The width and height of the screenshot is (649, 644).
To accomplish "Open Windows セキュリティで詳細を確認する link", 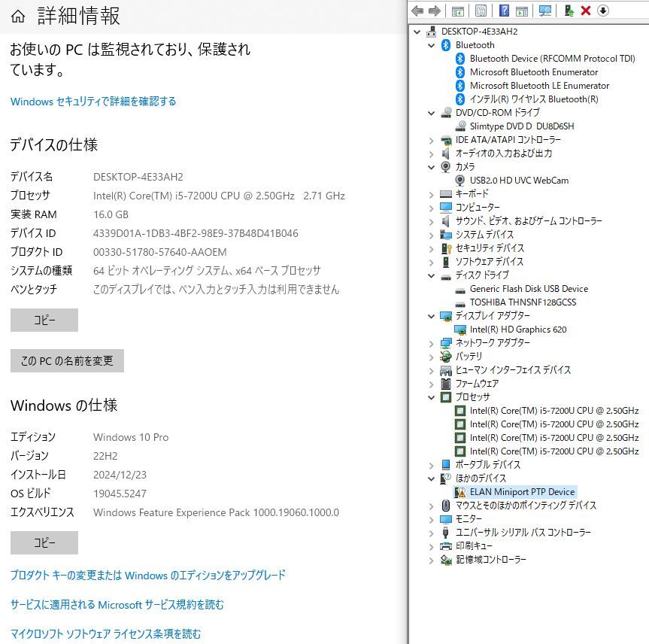I will coord(93,102).
